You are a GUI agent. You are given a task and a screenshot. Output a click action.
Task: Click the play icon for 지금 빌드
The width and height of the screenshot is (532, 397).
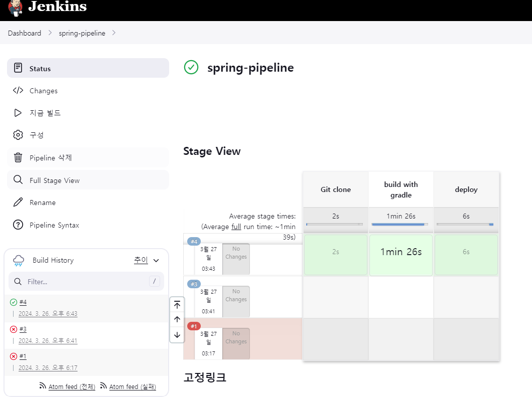[x=18, y=113]
